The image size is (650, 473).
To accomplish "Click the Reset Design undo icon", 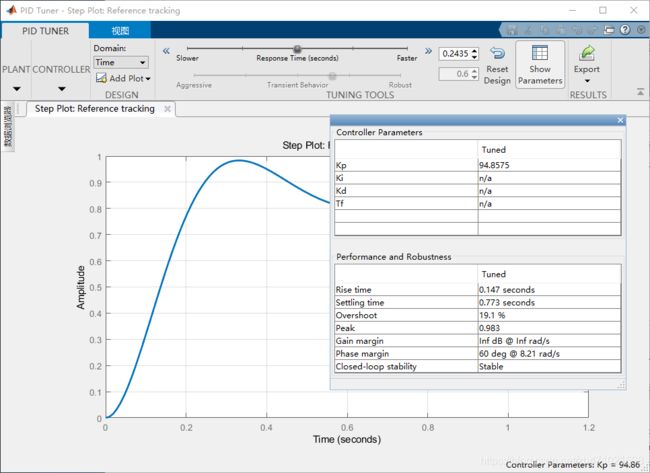I will 497,53.
